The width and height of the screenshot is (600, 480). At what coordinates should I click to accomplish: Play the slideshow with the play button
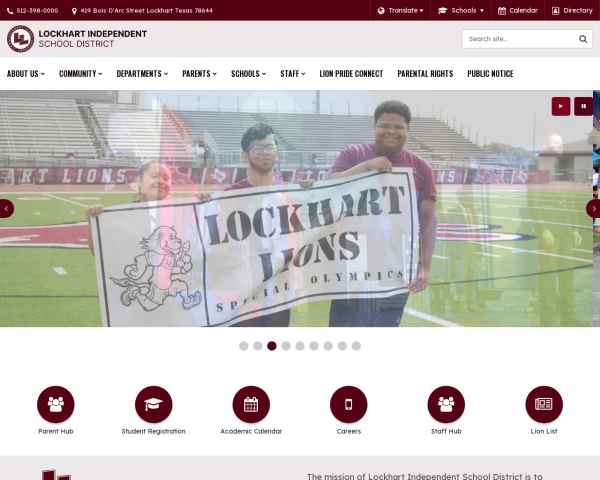[561, 106]
